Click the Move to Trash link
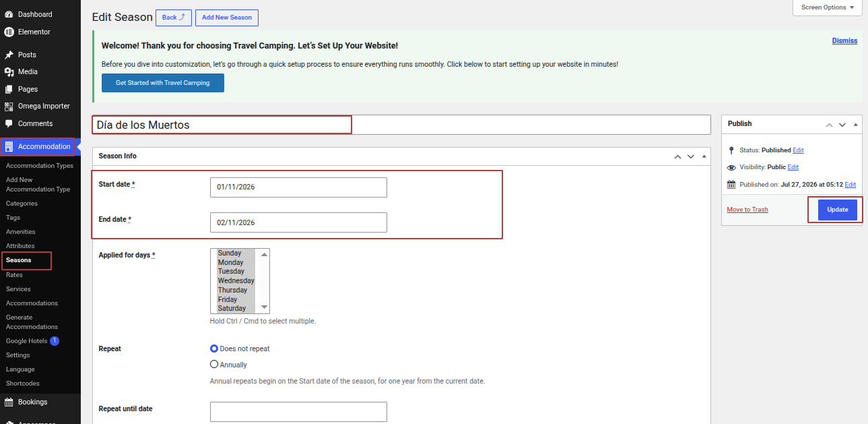 point(747,210)
